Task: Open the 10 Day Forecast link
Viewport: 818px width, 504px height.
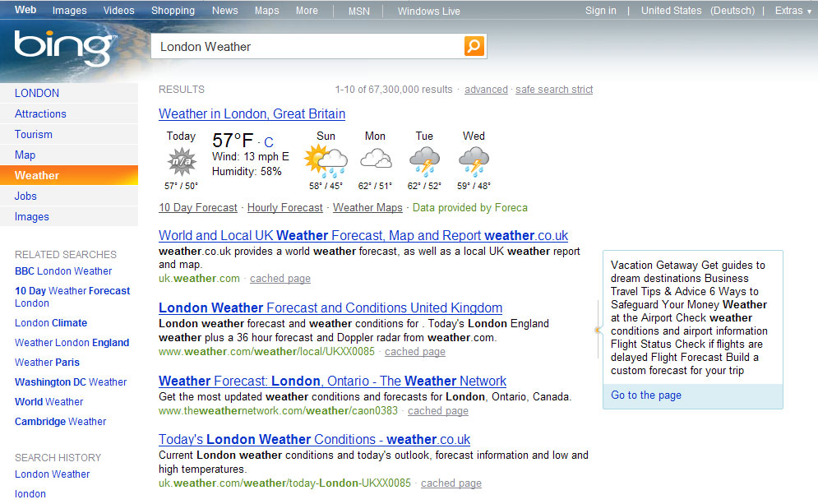Action: 198,208
